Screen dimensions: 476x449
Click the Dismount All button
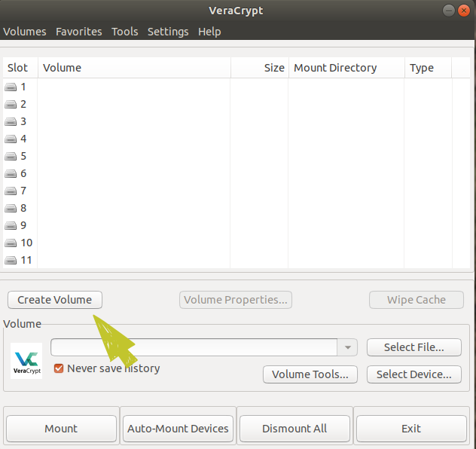(294, 429)
